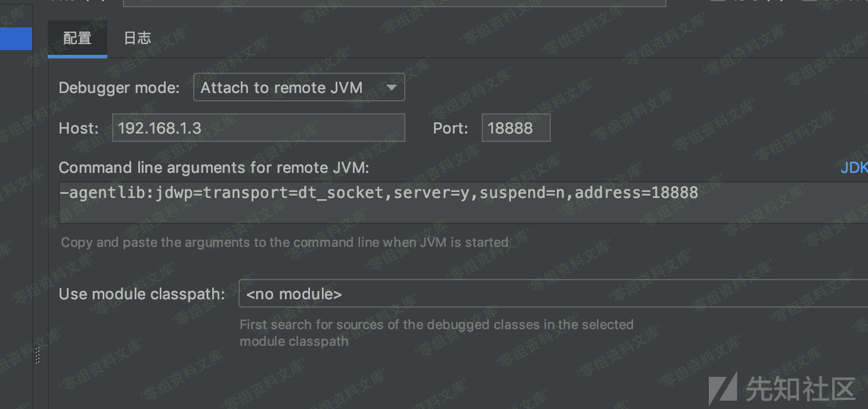The image size is (868, 409).
Task: Click the Debugger mode dropdown arrow
Action: point(391,88)
